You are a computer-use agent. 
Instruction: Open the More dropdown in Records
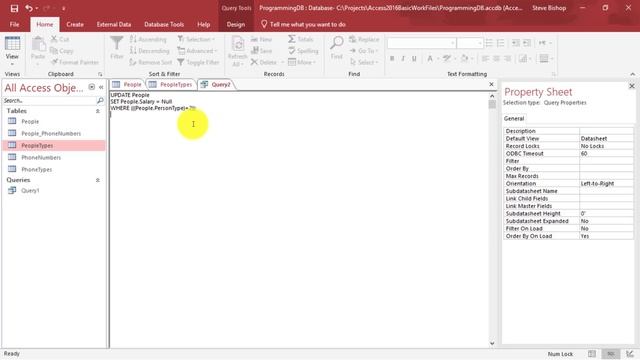tap(302, 62)
